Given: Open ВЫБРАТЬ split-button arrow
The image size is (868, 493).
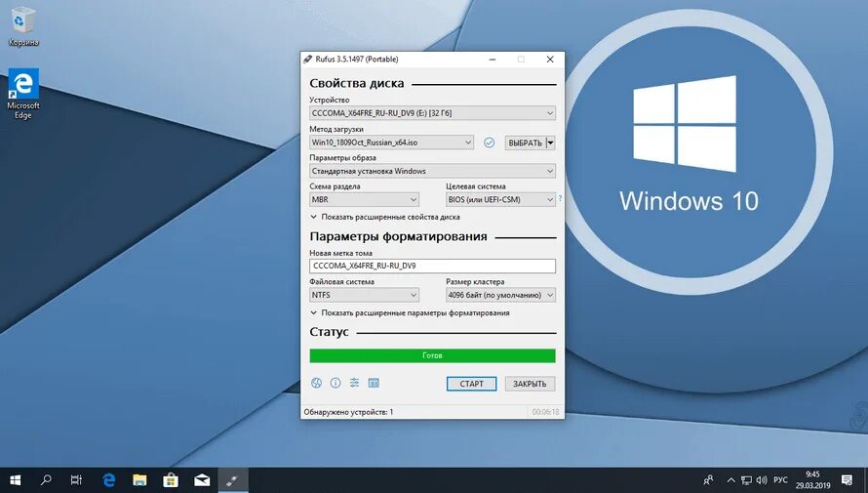Looking at the screenshot, I should (550, 143).
